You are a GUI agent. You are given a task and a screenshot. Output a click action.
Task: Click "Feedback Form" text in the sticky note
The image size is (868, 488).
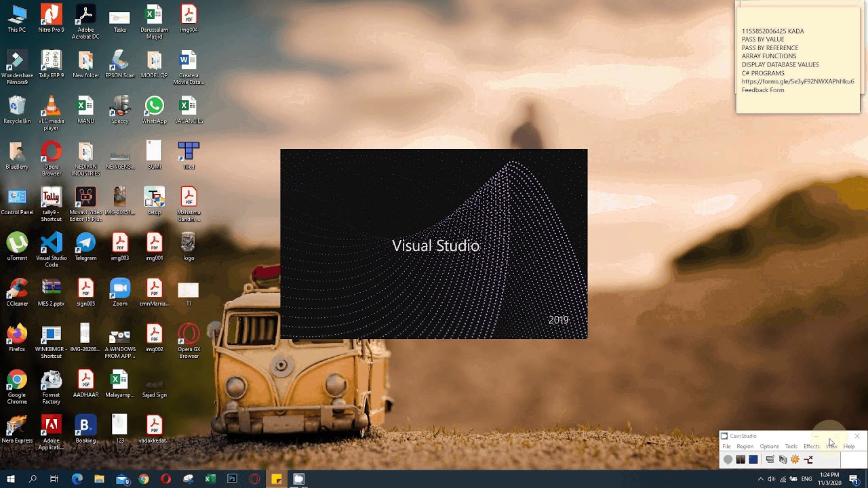[763, 90]
